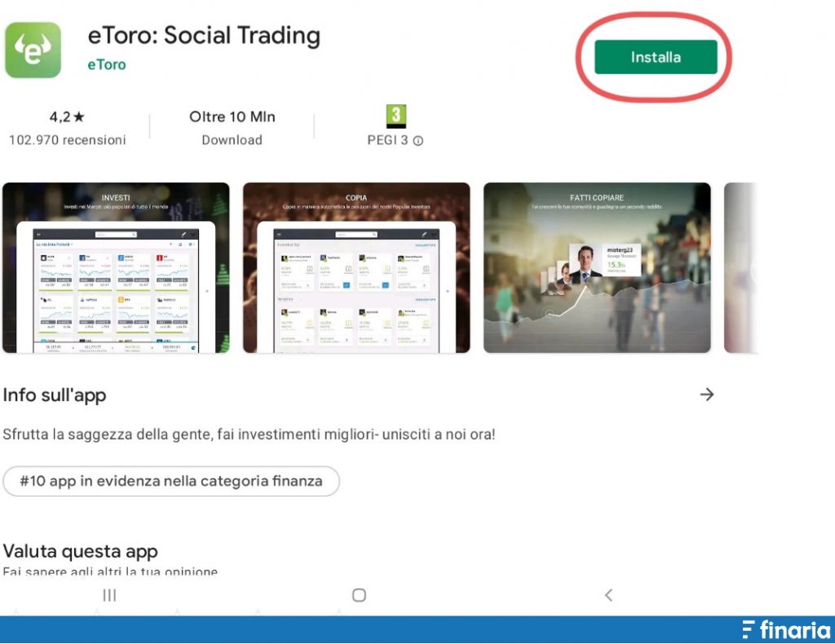Screen dimensions: 835x644
Task: Install the eToro app with Installa
Action: pos(656,57)
